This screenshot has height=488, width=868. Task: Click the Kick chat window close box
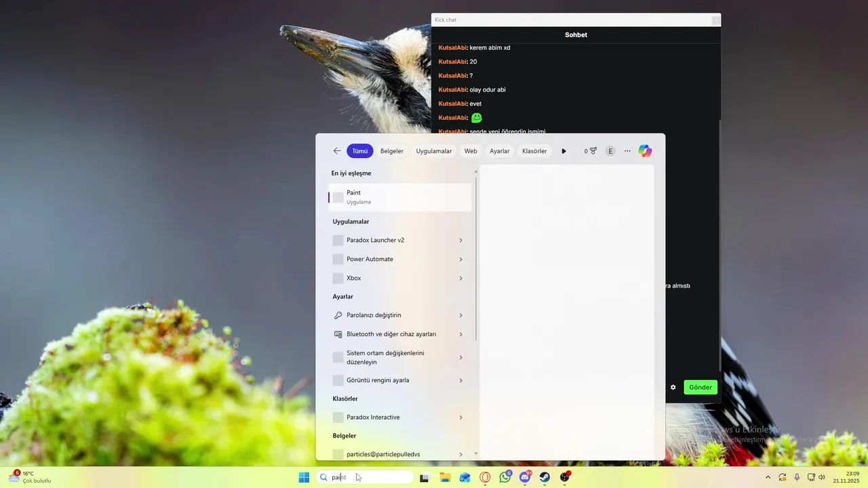pyautogui.click(x=716, y=20)
